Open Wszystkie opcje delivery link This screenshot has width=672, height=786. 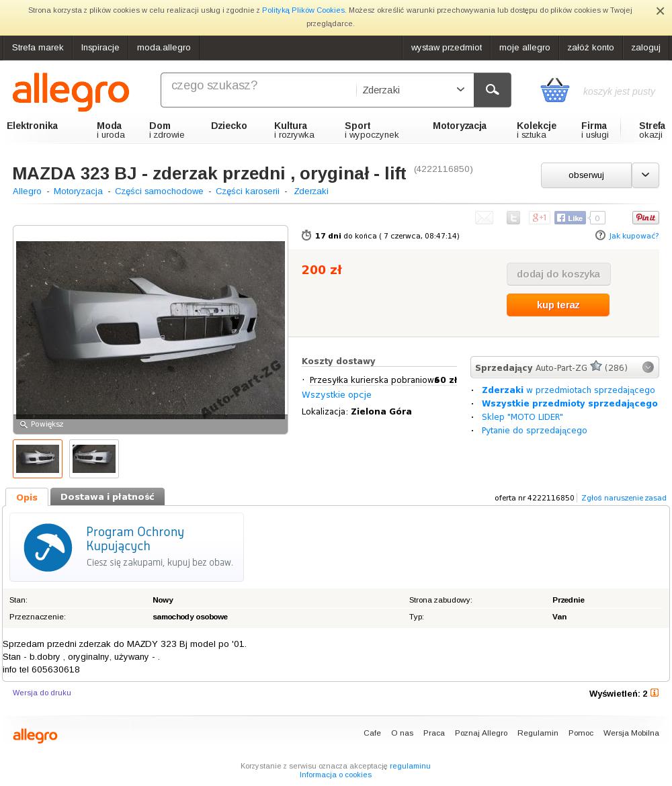tap(337, 395)
